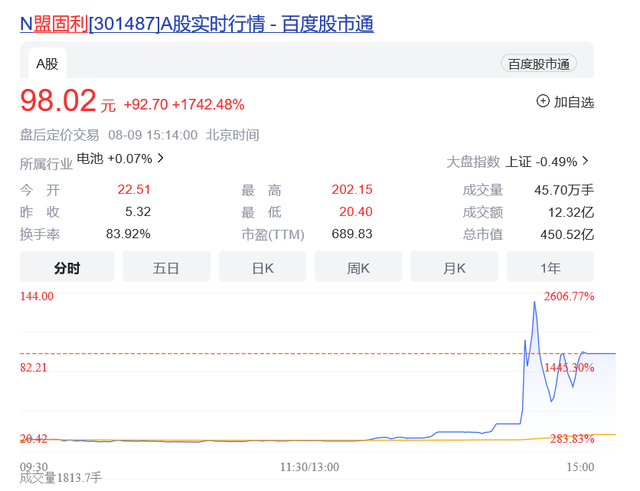640x491 pixels.
Task: Switch to the 五日 chart tab
Action: 166,268
